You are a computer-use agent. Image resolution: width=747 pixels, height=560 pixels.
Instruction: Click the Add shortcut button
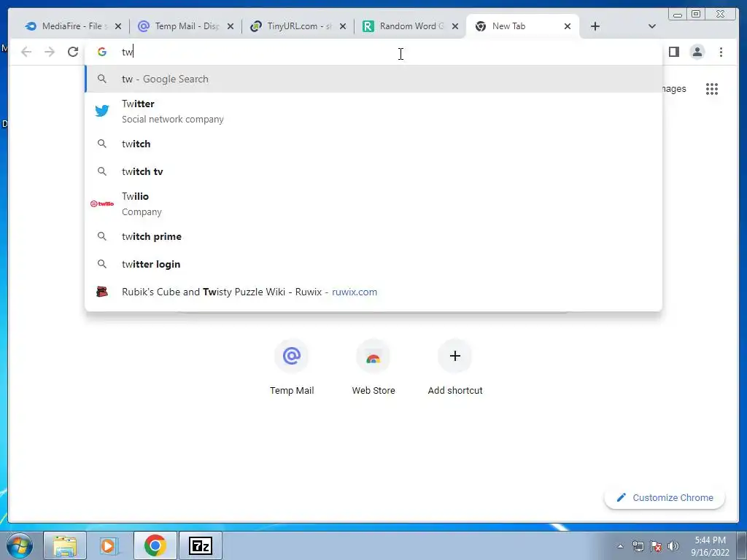(455, 367)
